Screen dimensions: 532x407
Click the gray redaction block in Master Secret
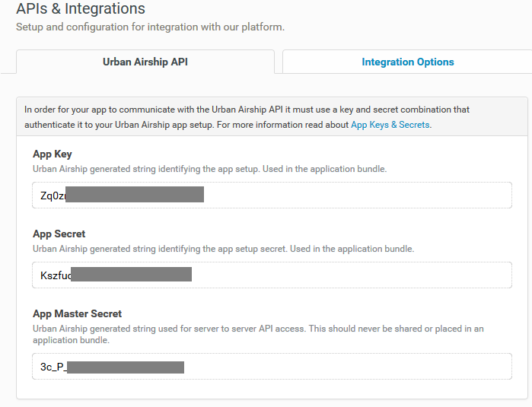(126, 367)
